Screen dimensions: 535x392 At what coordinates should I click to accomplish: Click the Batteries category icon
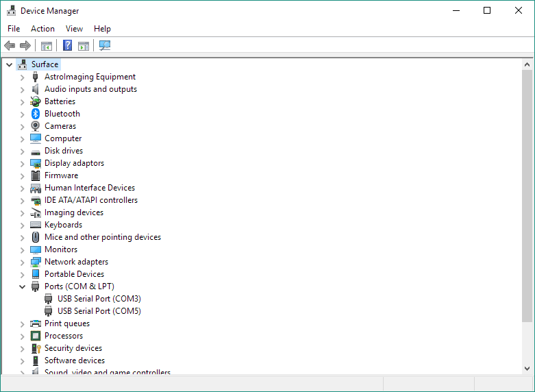[36, 101]
